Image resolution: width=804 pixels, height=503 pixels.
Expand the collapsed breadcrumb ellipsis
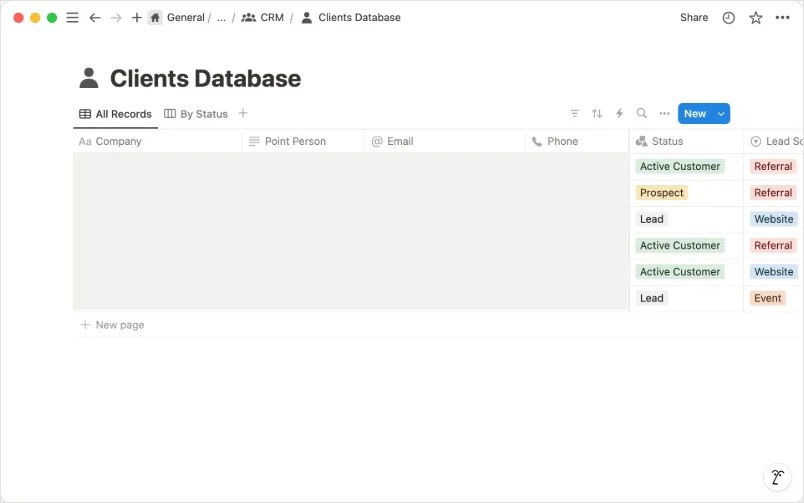point(222,17)
